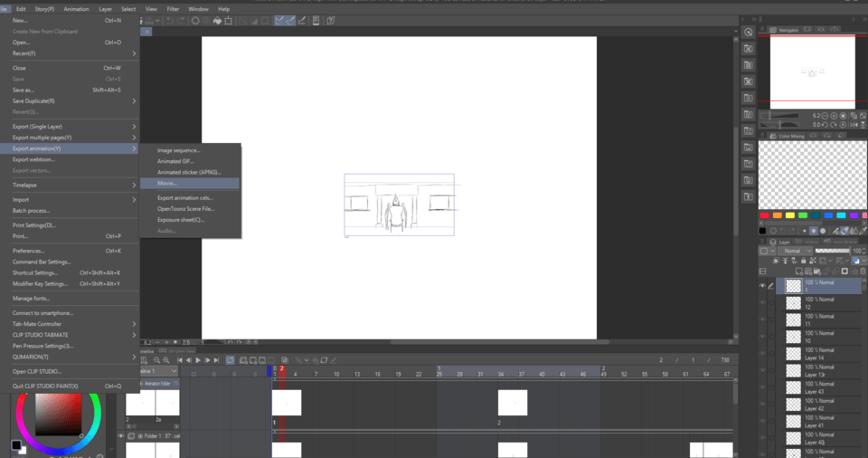
Task: Close the open canvas tab
Action: [146, 32]
